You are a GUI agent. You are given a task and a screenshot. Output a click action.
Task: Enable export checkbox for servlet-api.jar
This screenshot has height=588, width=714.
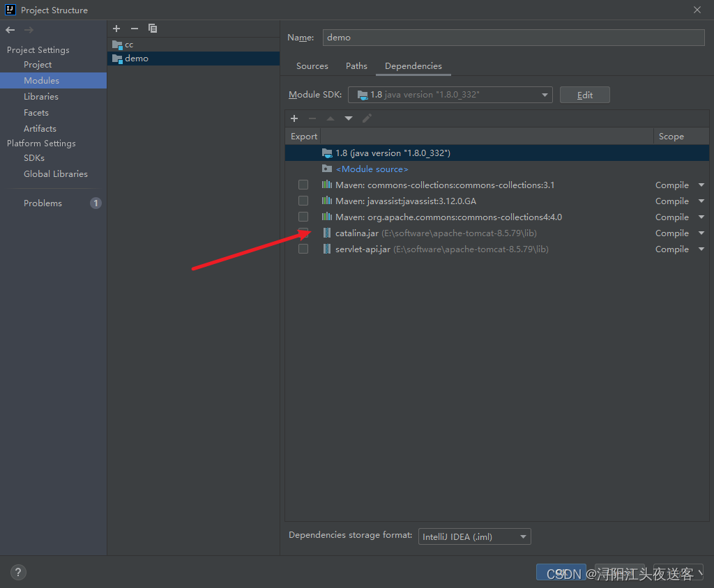pyautogui.click(x=303, y=249)
